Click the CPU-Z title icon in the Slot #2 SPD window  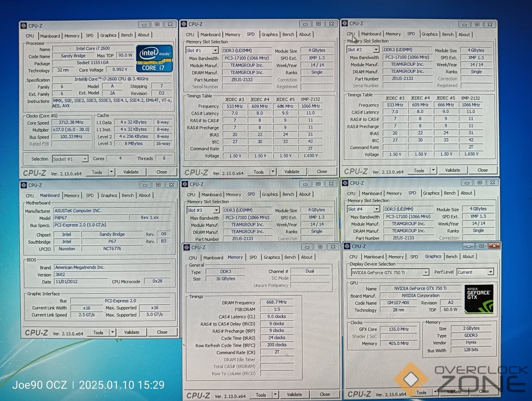pos(345,23)
